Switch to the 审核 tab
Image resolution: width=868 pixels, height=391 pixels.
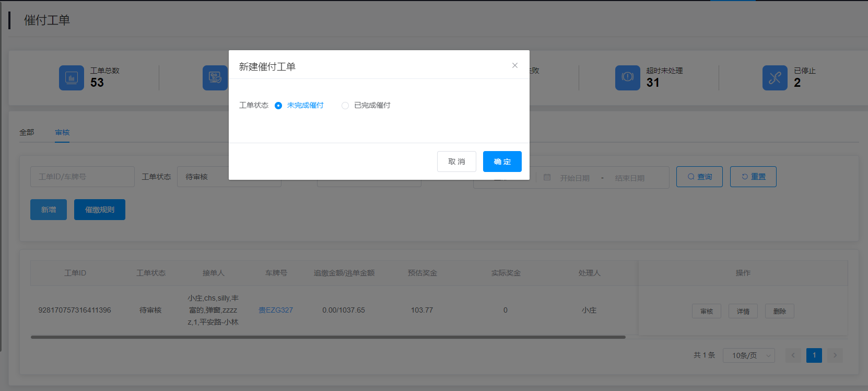(x=62, y=132)
